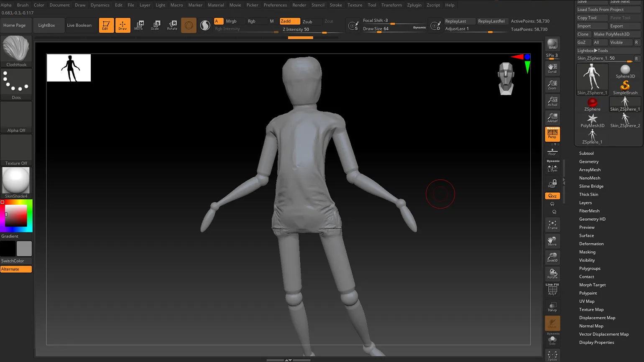
Task: Open the Zplugin menu
Action: (x=414, y=5)
